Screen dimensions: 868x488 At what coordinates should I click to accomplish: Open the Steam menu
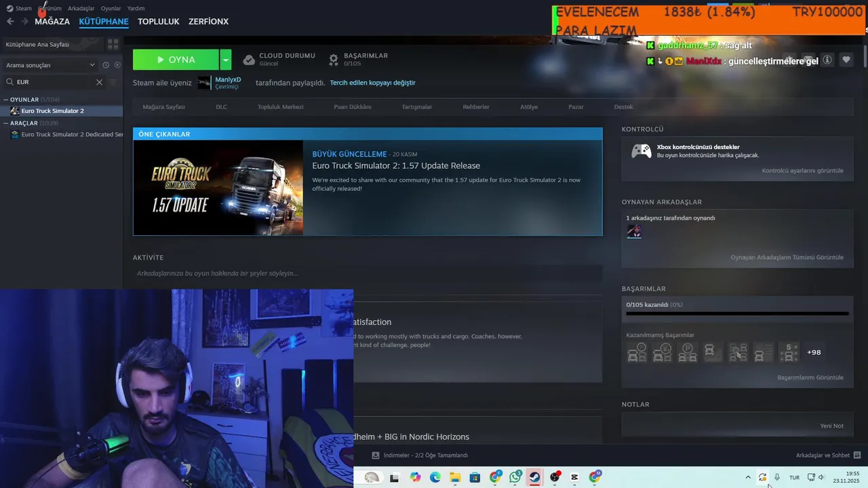pyautogui.click(x=20, y=8)
